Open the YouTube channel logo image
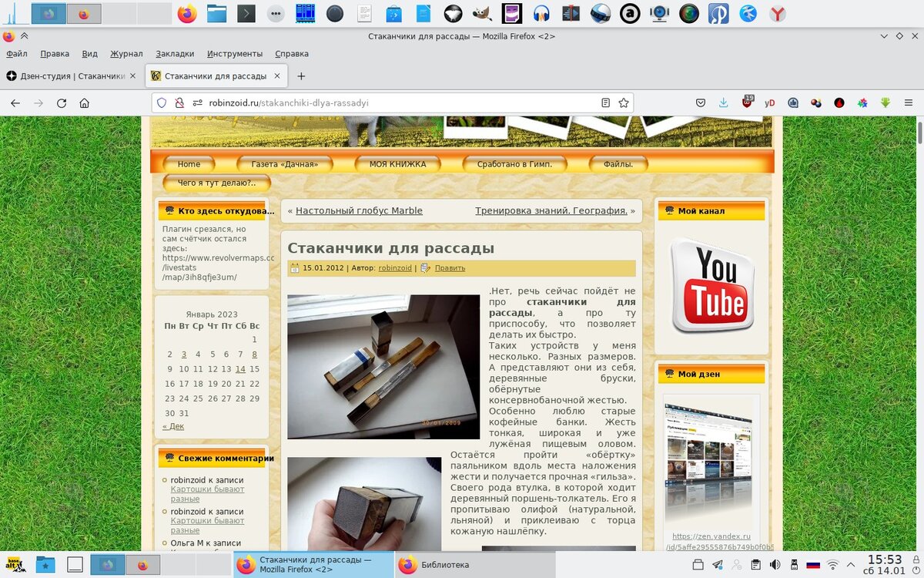The image size is (924, 578). click(712, 284)
